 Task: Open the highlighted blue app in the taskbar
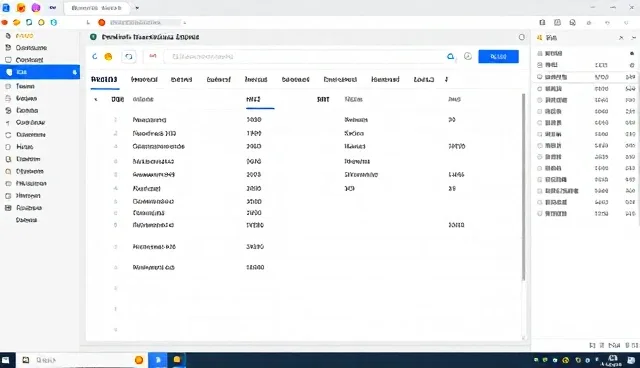click(158, 360)
